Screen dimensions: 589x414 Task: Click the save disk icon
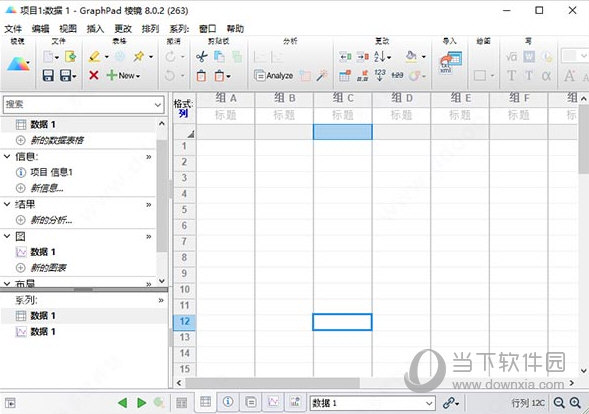click(48, 76)
